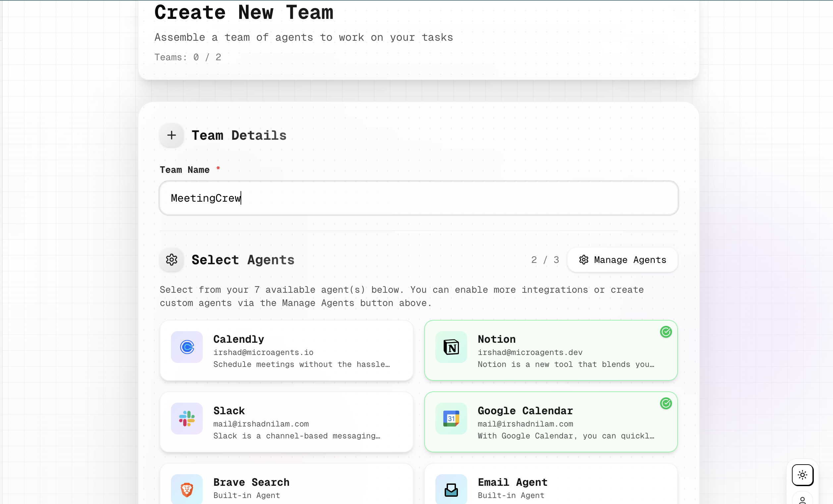Screen dimensions: 833x504
Task: Click the Team Details section heading
Action: point(239,135)
